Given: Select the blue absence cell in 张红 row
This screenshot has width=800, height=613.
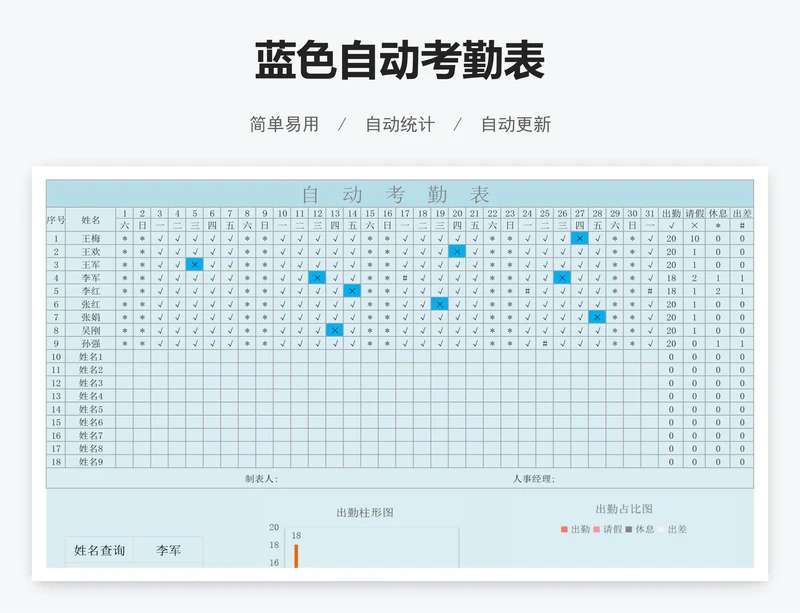Looking at the screenshot, I should 440,304.
